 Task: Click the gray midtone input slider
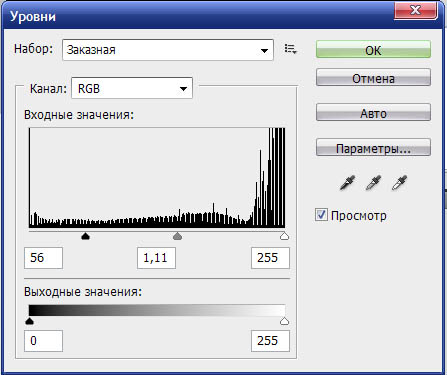click(x=177, y=236)
